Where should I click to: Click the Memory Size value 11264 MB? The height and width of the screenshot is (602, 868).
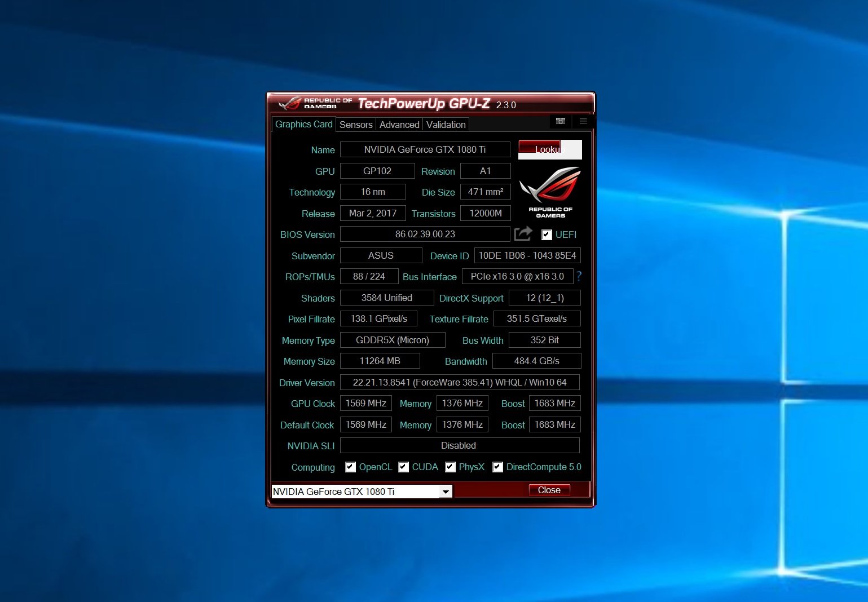click(x=380, y=361)
